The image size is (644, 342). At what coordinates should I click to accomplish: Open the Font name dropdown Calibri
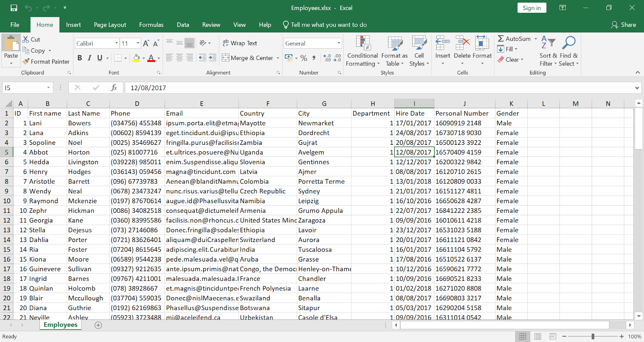click(116, 43)
